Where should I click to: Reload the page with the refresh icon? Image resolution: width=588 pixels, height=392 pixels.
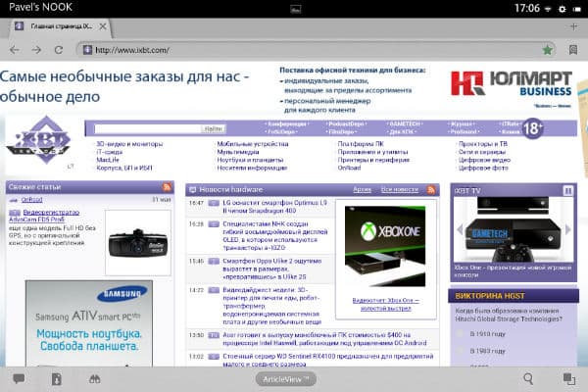[x=59, y=50]
